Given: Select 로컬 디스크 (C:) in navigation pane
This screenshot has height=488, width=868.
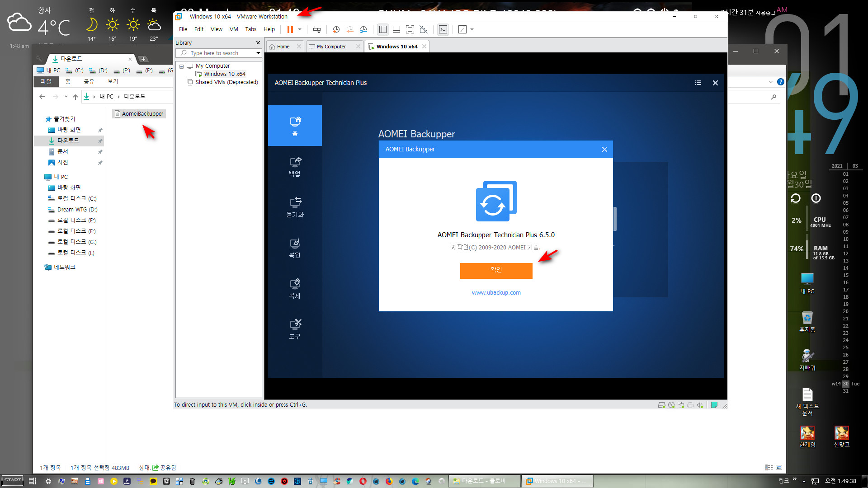Looking at the screenshot, I should click(x=76, y=199).
